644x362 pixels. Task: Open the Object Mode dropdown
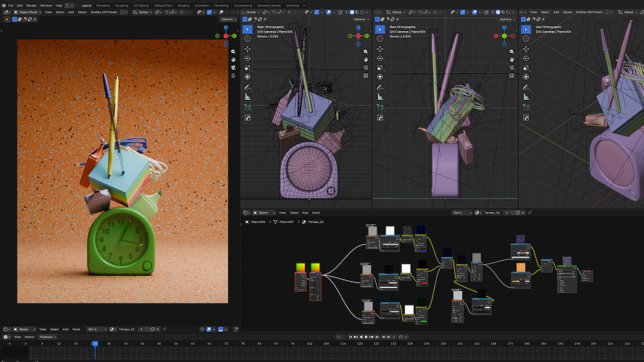28,12
